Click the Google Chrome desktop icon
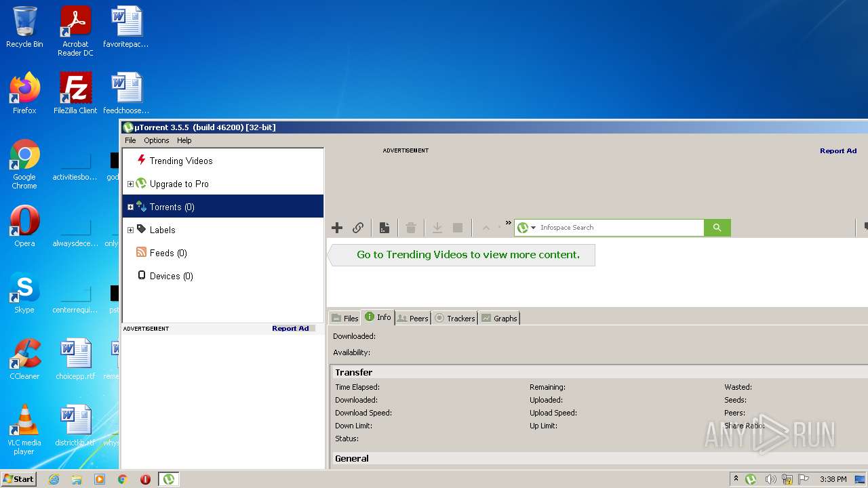 pos(24,164)
